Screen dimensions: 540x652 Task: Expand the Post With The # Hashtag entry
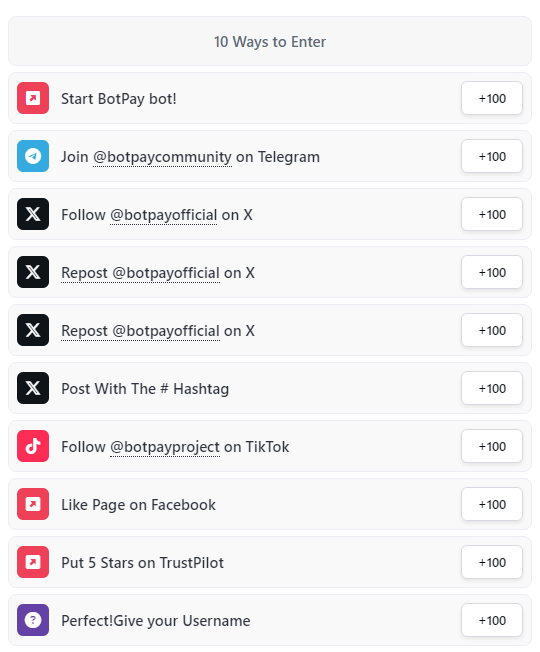pos(270,388)
